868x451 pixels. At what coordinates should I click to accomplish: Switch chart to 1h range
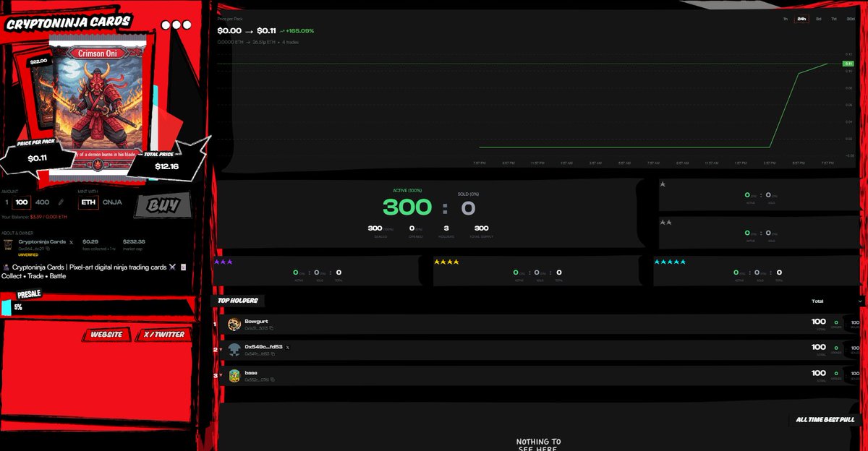786,18
